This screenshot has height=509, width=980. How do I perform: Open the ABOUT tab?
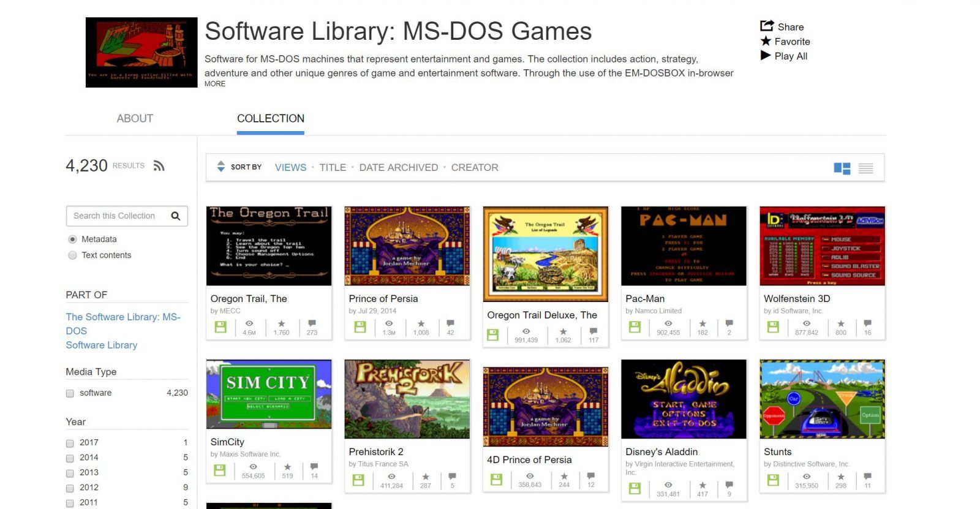click(x=135, y=119)
